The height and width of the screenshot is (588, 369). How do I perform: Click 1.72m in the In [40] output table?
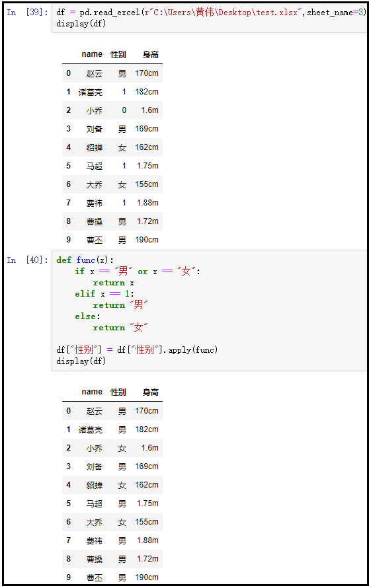tap(147, 558)
